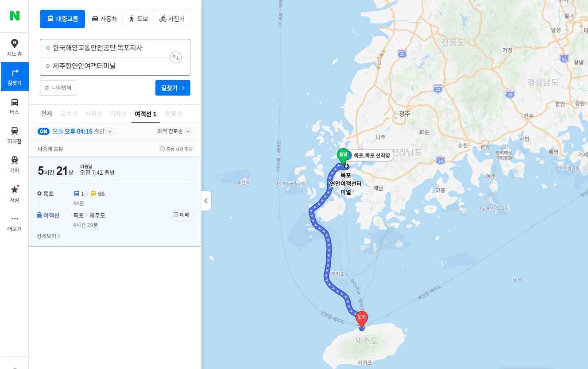Click the 예매 booking button
This screenshot has width=588, height=369.
tap(181, 215)
